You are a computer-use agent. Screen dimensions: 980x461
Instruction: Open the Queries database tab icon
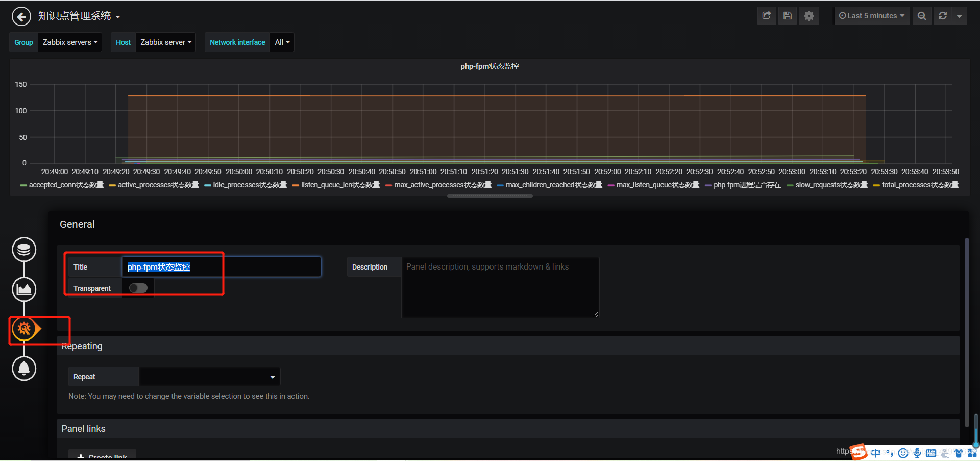coord(24,250)
